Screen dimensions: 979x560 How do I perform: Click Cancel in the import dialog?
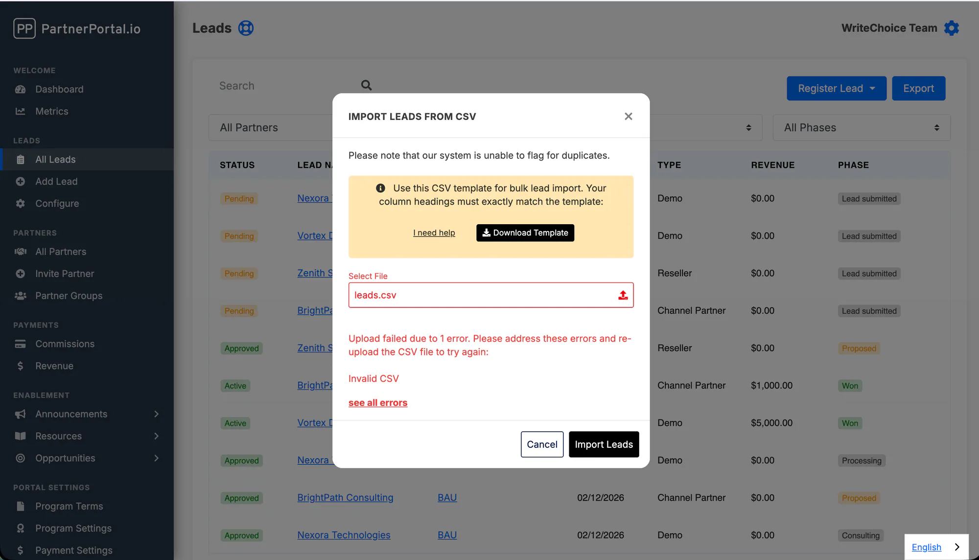click(x=542, y=444)
